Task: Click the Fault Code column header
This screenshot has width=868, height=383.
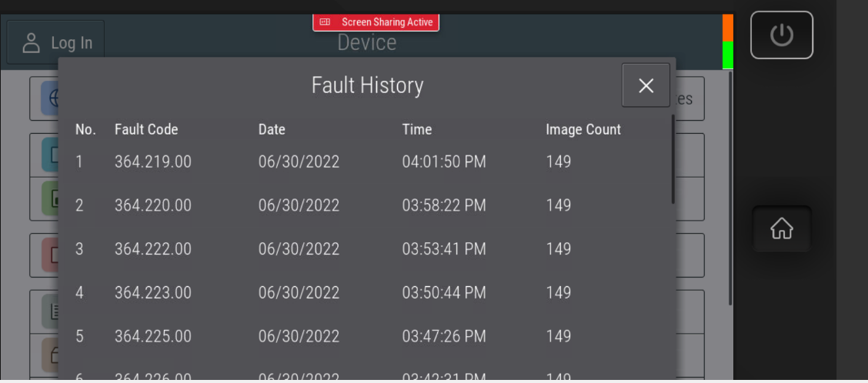Action: coord(146,129)
